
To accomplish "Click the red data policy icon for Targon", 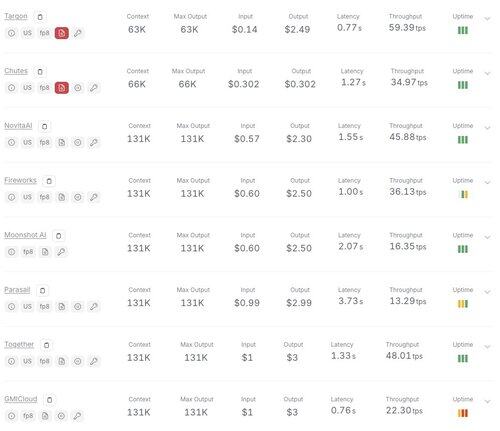I will coord(62,33).
